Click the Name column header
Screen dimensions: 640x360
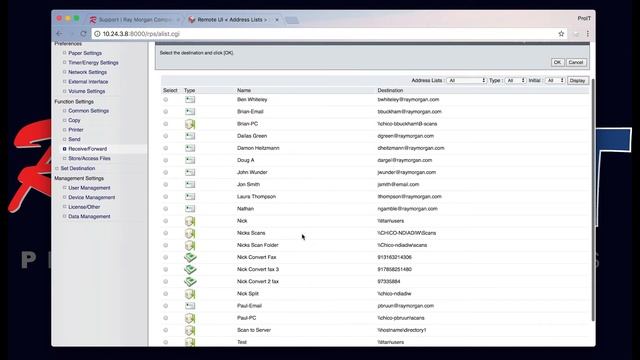point(244,90)
